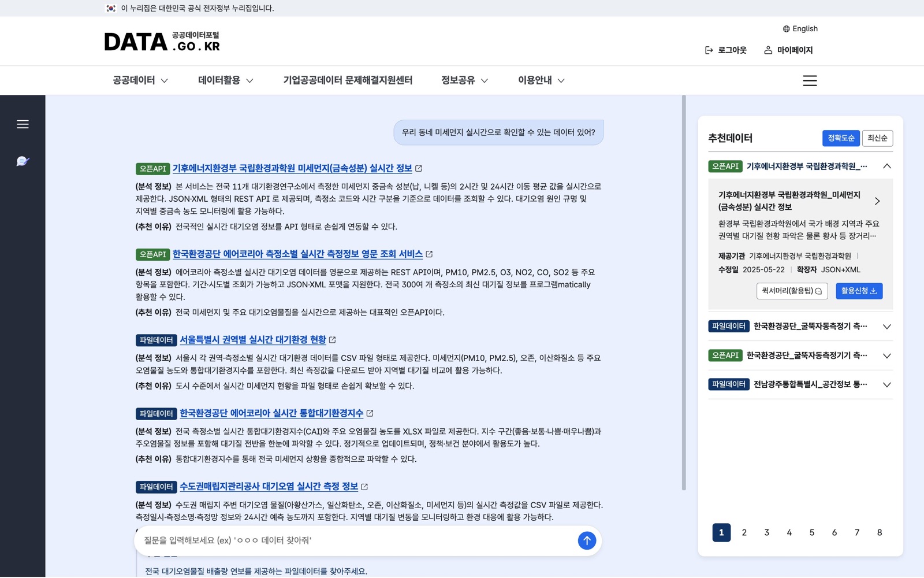Go to recommendation page 1
924x578 pixels.
coord(721,532)
